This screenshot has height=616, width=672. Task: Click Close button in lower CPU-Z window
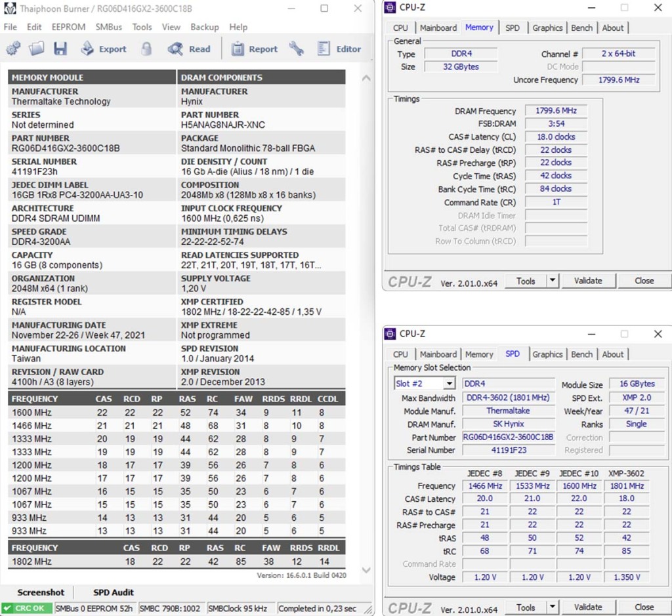pyautogui.click(x=644, y=607)
